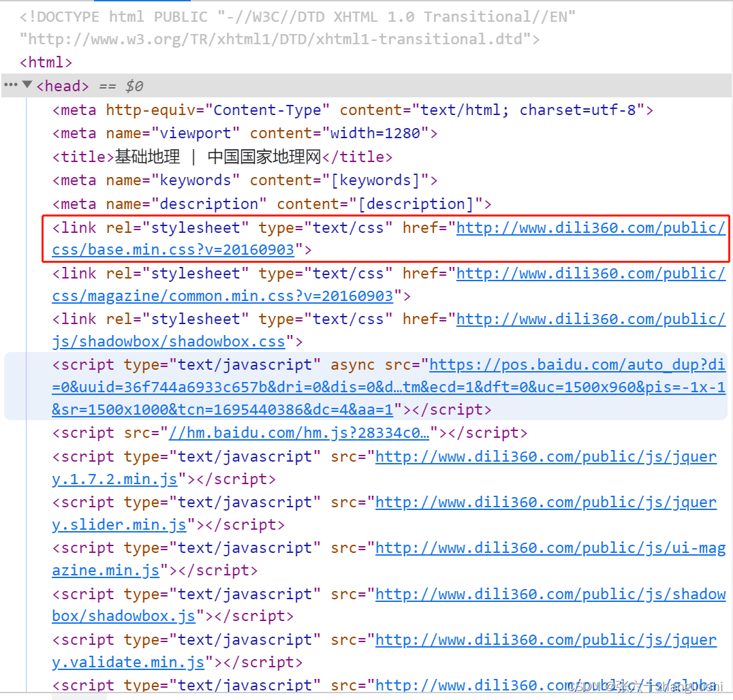Image resolution: width=733 pixels, height=700 pixels.
Task: Open the hm.baidu.com hm.js link
Action: pyautogui.click(x=298, y=432)
